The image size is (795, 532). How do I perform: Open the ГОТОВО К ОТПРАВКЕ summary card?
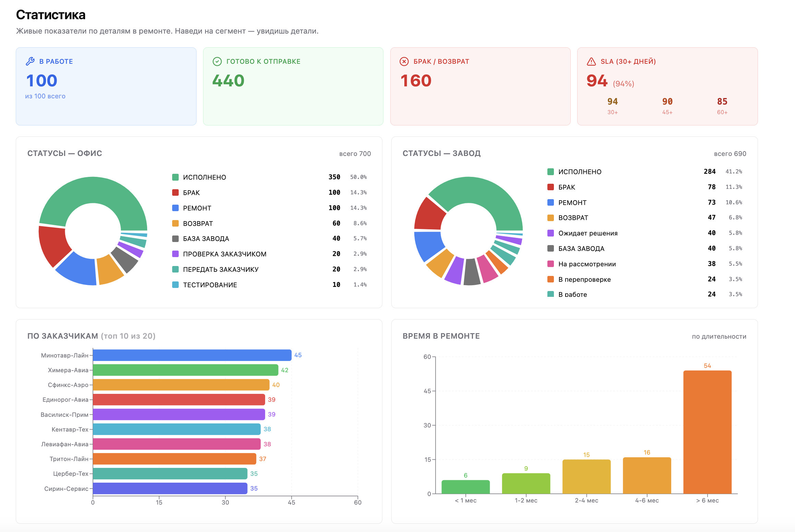coord(293,86)
